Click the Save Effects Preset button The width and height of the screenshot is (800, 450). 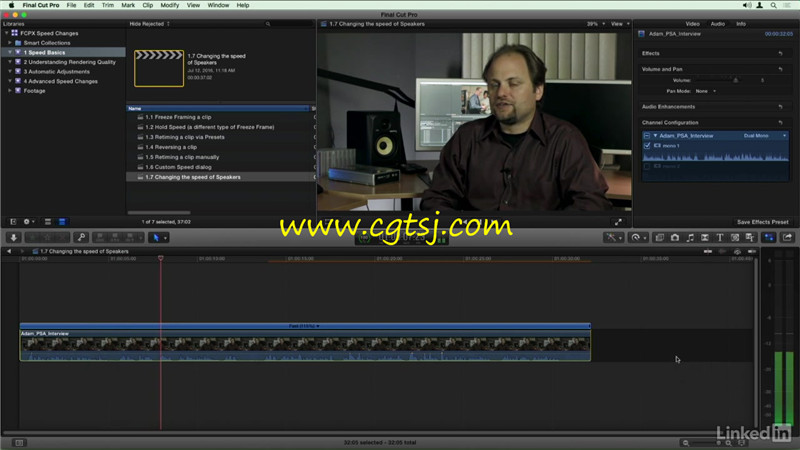[x=762, y=222]
